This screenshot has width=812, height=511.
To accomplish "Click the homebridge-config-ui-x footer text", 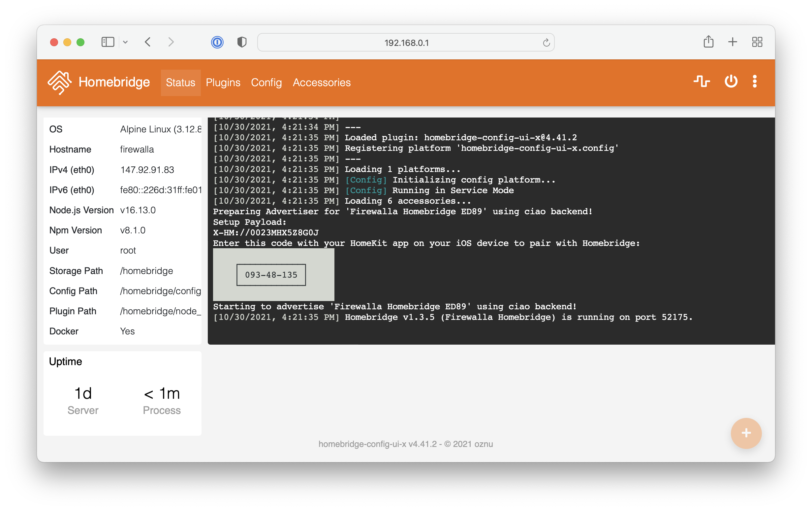I will point(406,444).
